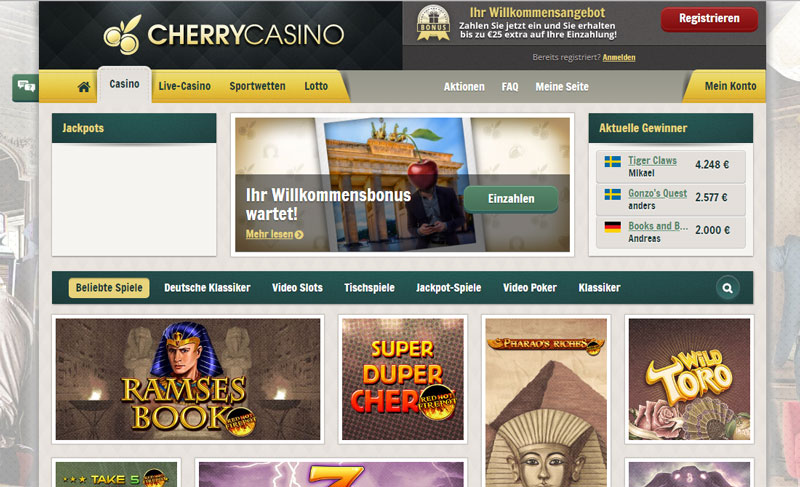Screen dimensions: 800x487
Task: Click the red Registrieren button
Action: point(709,19)
